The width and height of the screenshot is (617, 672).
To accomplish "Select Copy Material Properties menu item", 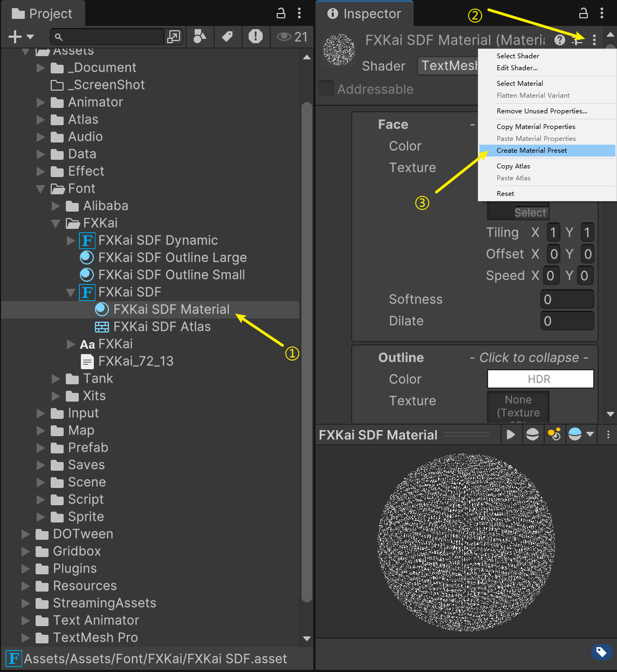I will [536, 127].
